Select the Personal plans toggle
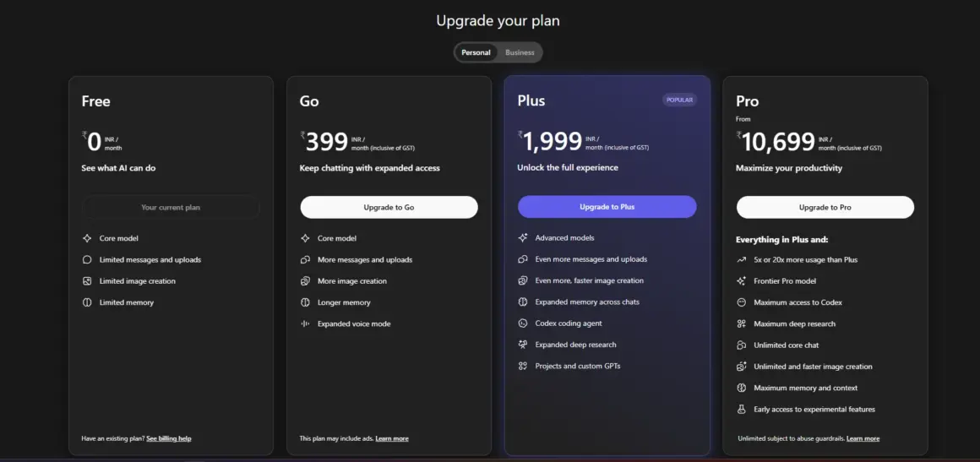Viewport: 980px width, 462px height. (x=476, y=52)
